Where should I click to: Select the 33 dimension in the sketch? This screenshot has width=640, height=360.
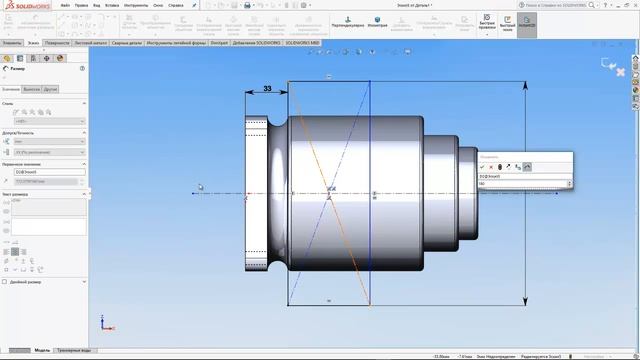coord(267,89)
